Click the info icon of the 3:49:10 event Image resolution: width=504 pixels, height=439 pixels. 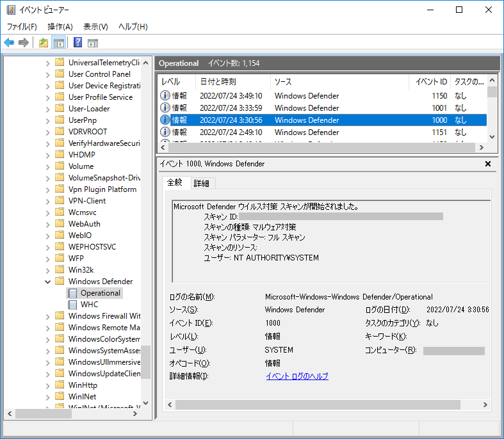[x=165, y=96]
